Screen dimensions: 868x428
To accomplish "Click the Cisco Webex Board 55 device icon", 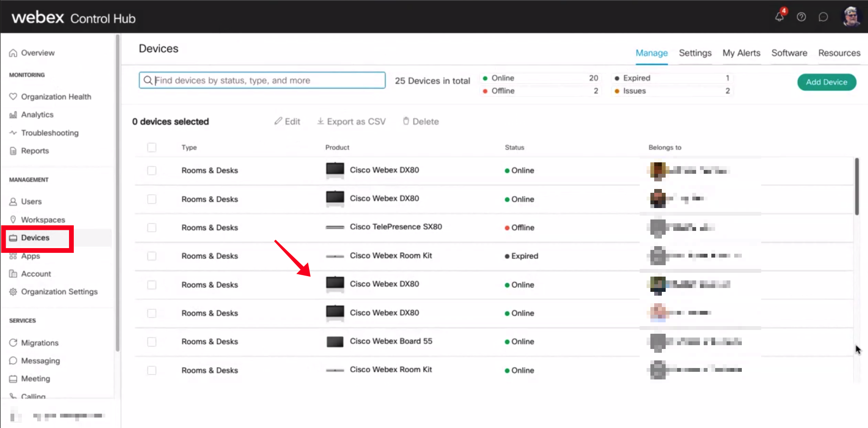I will click(x=335, y=342).
